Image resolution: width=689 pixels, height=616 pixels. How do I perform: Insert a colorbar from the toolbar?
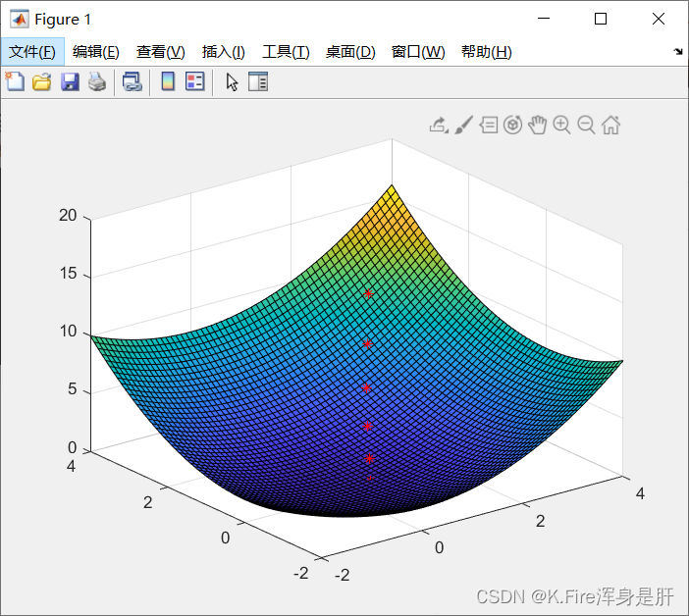coord(168,81)
